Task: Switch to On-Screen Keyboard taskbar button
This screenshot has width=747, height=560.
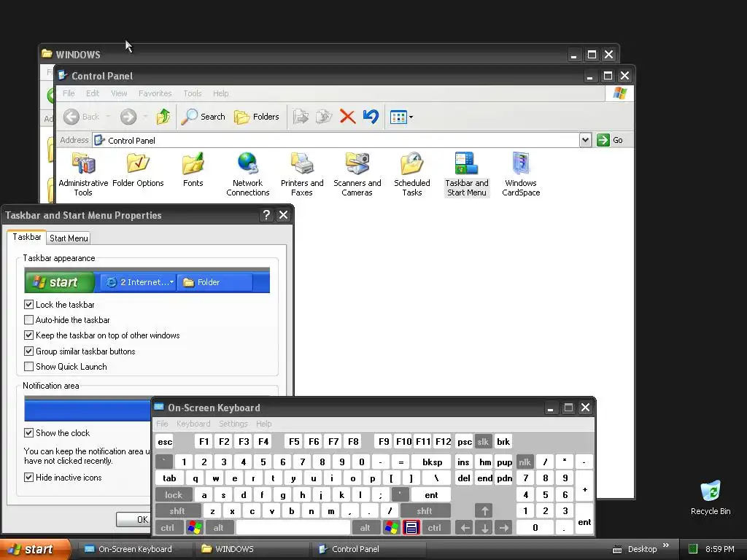Action: 135,549
